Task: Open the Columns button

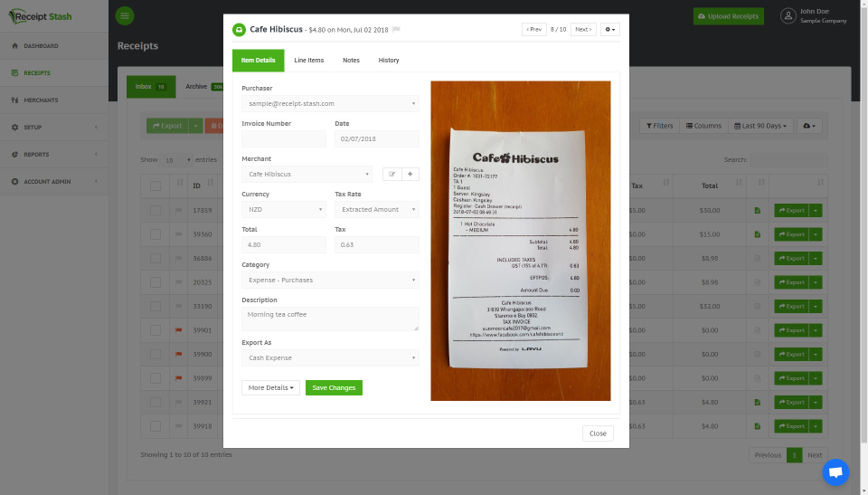Action: pyautogui.click(x=703, y=126)
